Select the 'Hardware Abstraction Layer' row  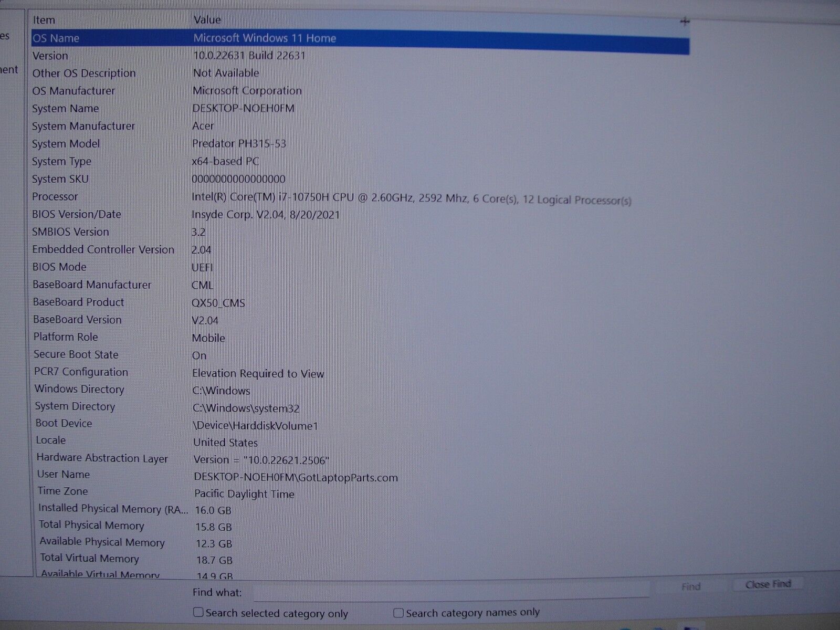click(360, 458)
